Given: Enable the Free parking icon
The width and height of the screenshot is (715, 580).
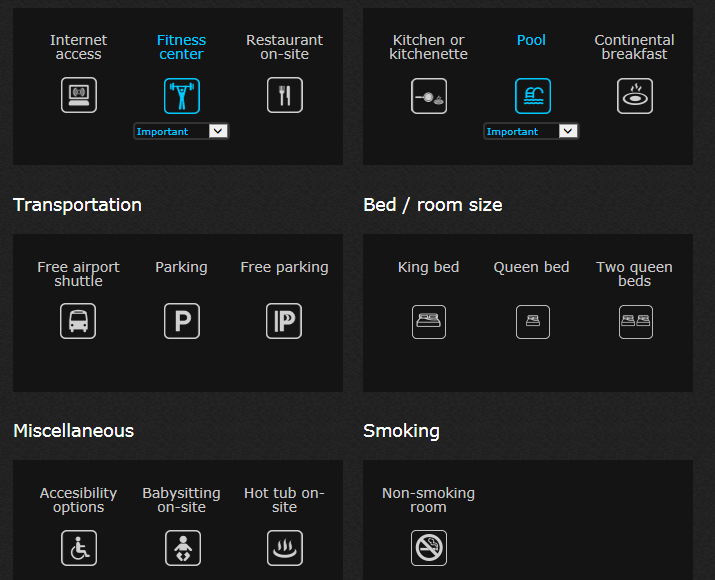Looking at the screenshot, I should coord(284,321).
